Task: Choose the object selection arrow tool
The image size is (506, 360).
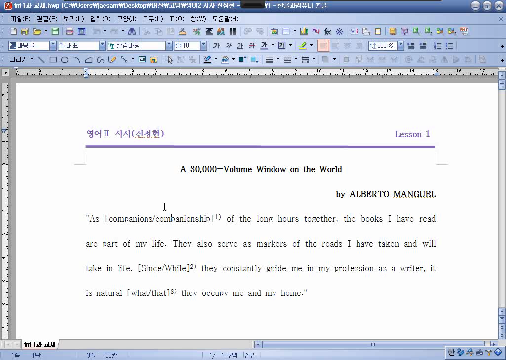Action: coord(170,60)
